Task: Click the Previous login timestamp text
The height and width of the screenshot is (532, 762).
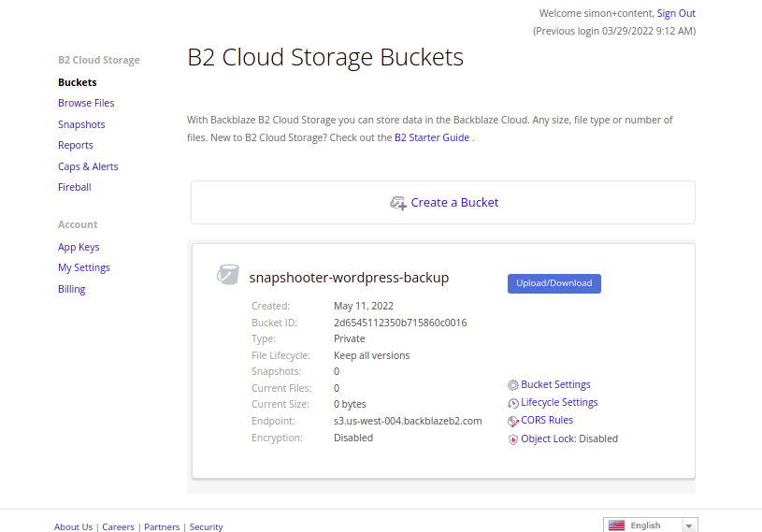Action: (614, 31)
